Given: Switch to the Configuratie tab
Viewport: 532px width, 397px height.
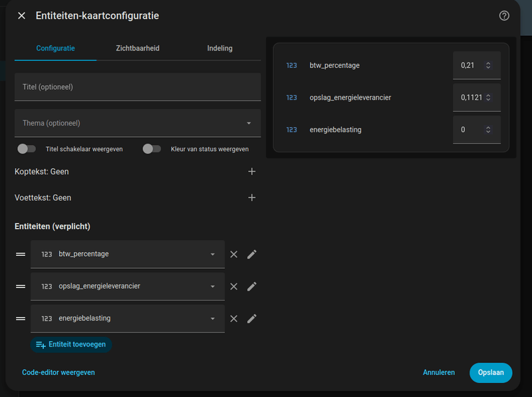Looking at the screenshot, I should point(55,48).
